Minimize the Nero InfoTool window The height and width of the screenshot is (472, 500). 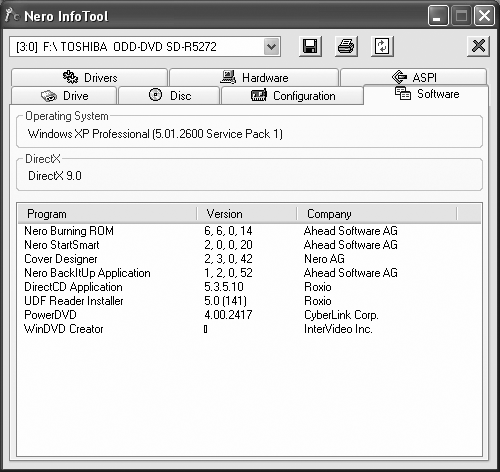[438, 16]
